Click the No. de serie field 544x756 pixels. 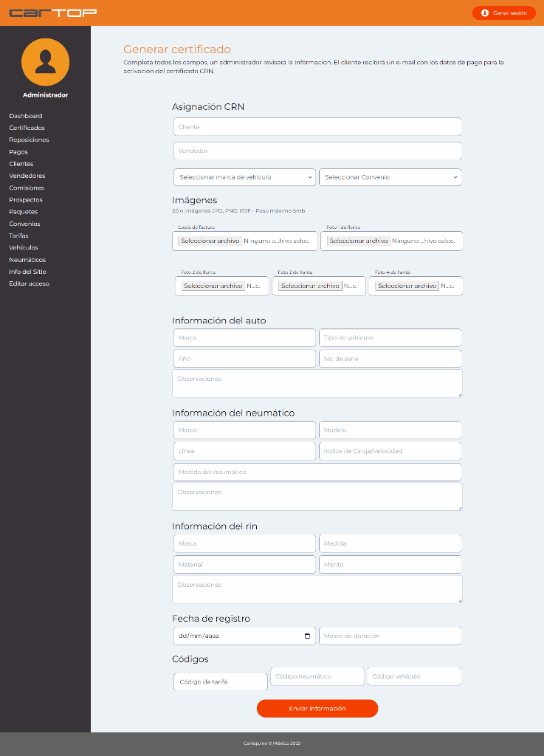390,359
